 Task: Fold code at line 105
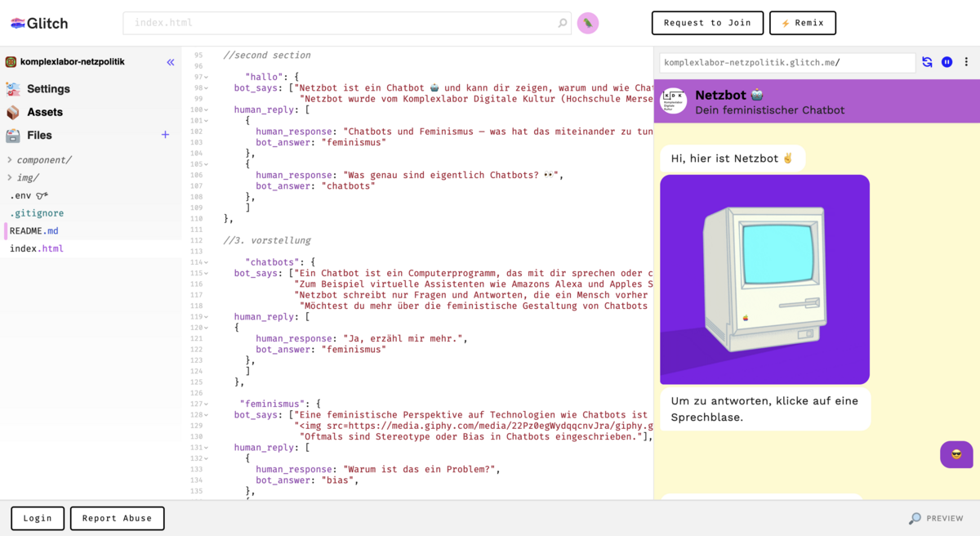click(x=207, y=165)
